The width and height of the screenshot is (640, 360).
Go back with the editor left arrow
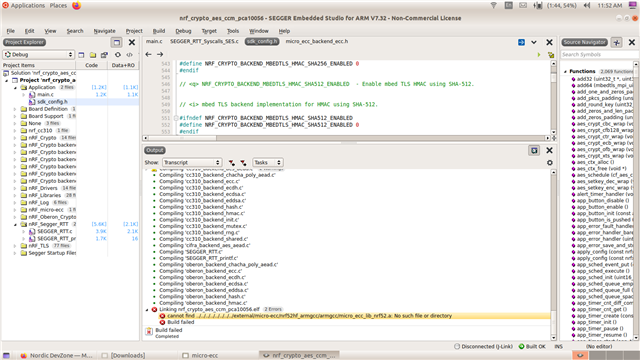[149, 54]
